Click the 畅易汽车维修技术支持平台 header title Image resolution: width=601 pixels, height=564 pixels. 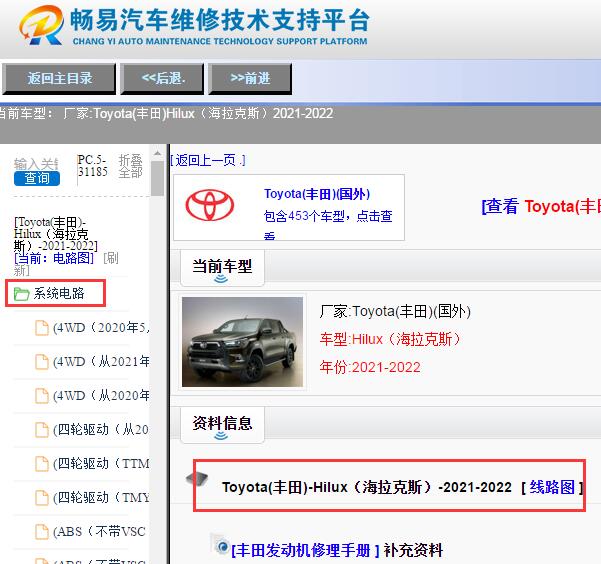point(220,20)
